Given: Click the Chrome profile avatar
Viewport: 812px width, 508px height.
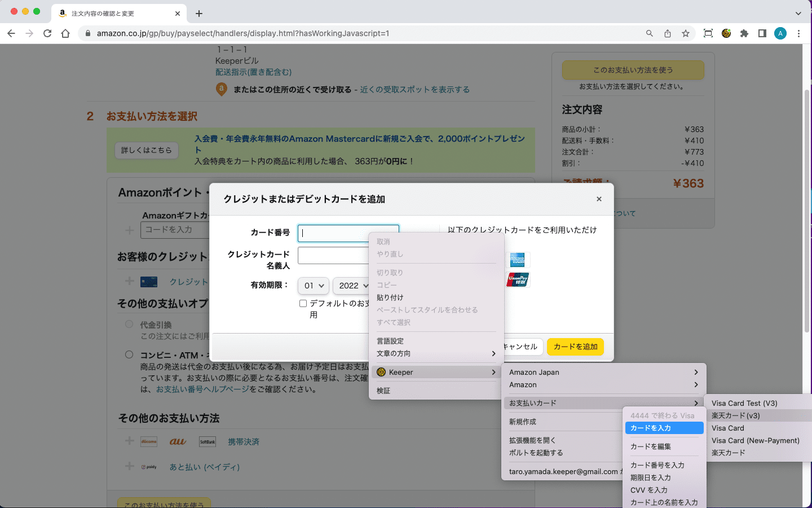Looking at the screenshot, I should click(x=780, y=33).
